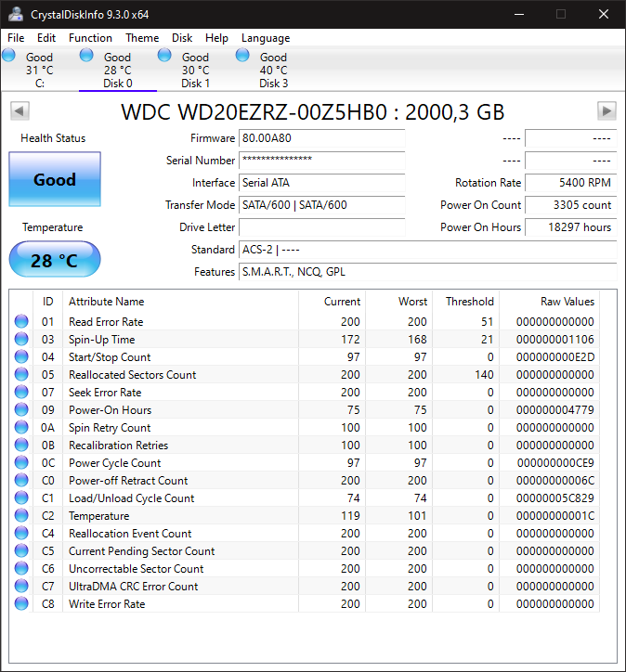The width and height of the screenshot is (626, 672).
Task: Go to next disk with right arrow
Action: point(606,111)
